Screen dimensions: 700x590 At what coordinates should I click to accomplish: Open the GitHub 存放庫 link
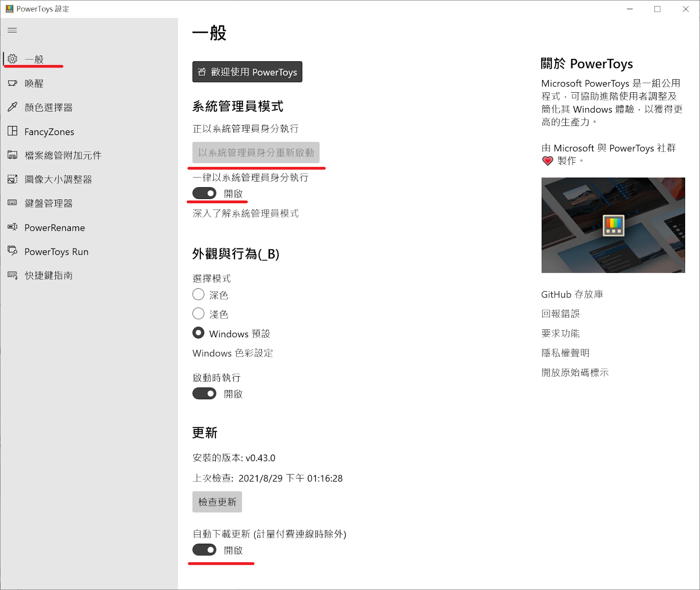[x=572, y=294]
